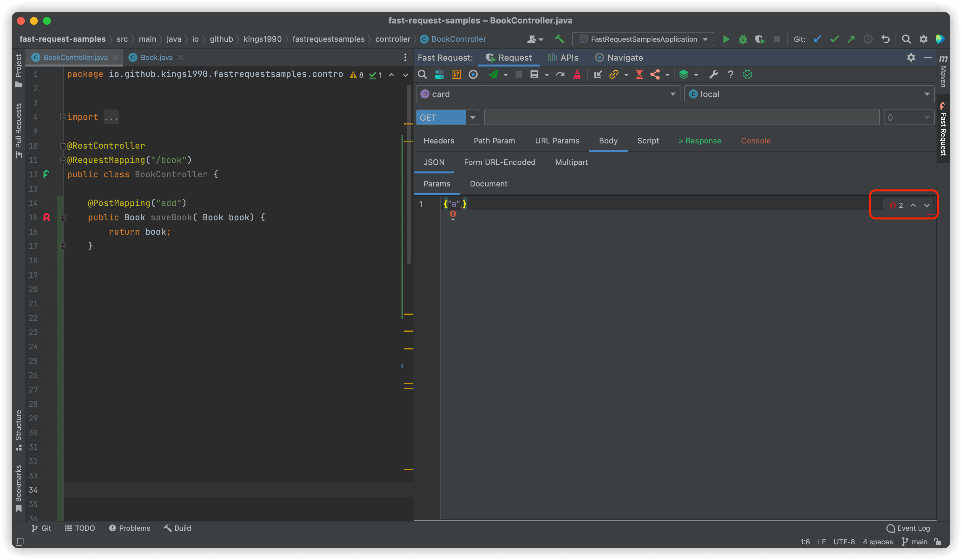Click the Fast Request wrench settings icon

pyautogui.click(x=713, y=74)
